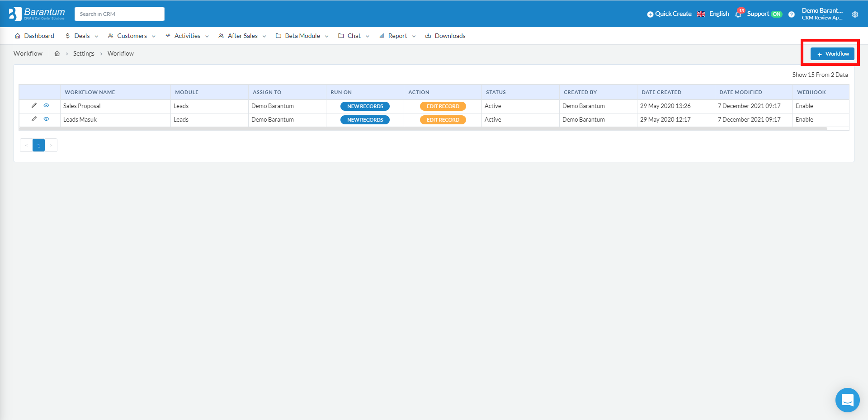
Task: Go to the Dashboard menu item
Action: (34, 36)
